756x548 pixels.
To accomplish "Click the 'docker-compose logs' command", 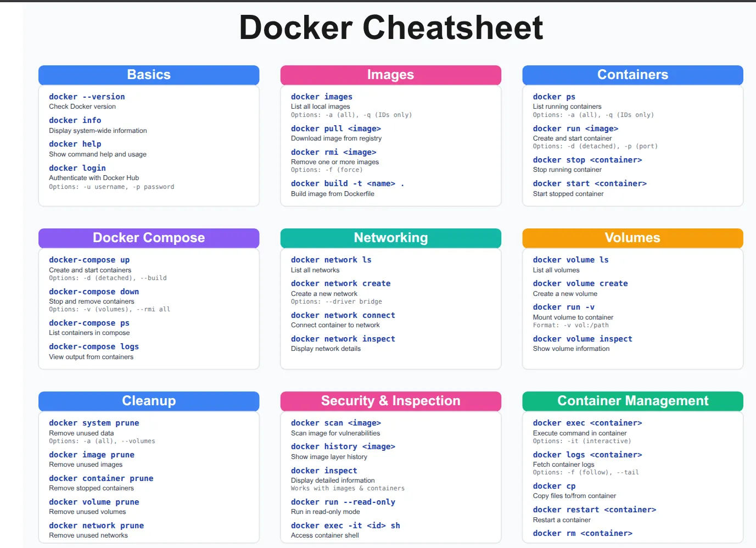I will coord(94,346).
